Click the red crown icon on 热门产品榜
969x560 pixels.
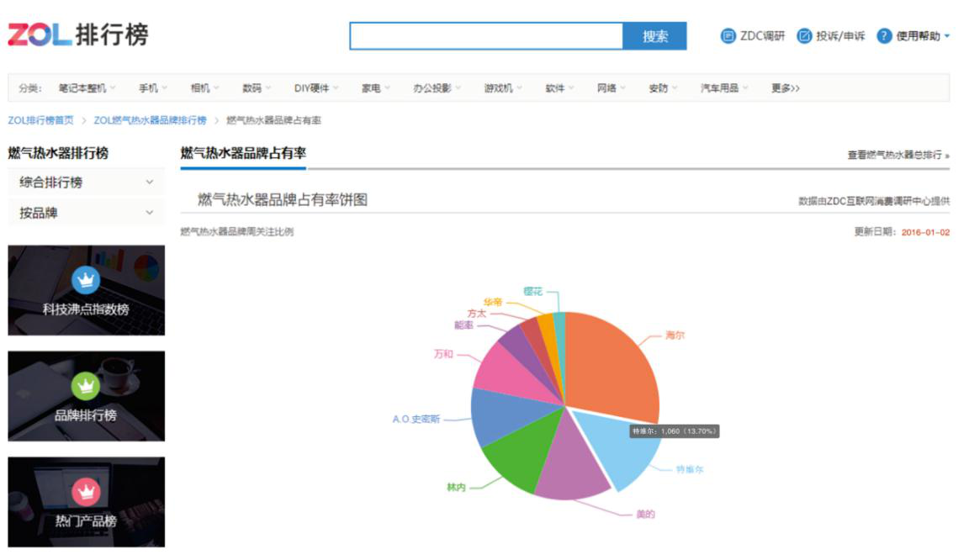click(86, 492)
